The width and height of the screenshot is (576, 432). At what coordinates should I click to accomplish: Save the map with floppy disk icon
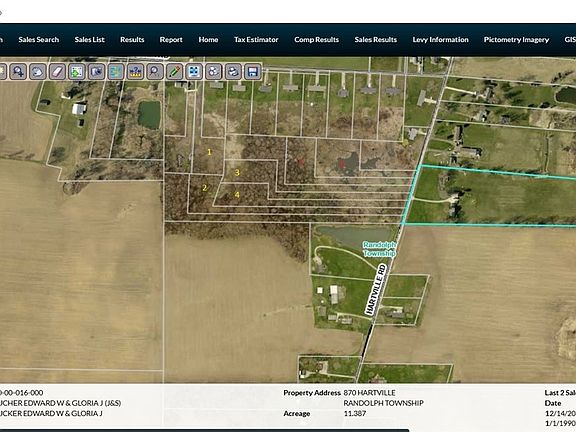point(253,72)
